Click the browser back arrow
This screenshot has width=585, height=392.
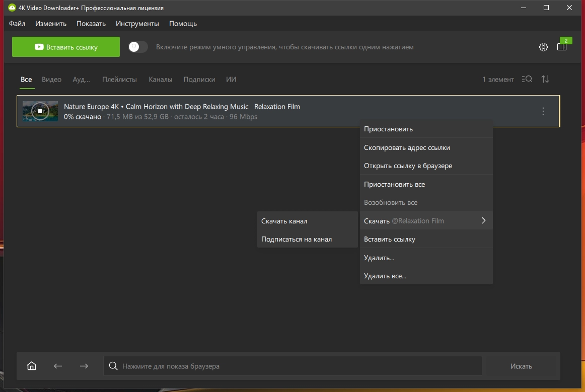[x=58, y=366]
